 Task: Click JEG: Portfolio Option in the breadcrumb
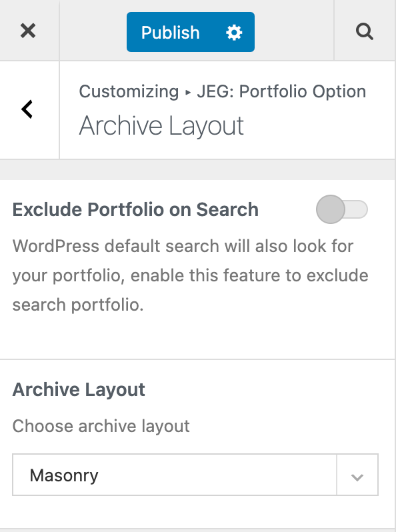click(281, 91)
